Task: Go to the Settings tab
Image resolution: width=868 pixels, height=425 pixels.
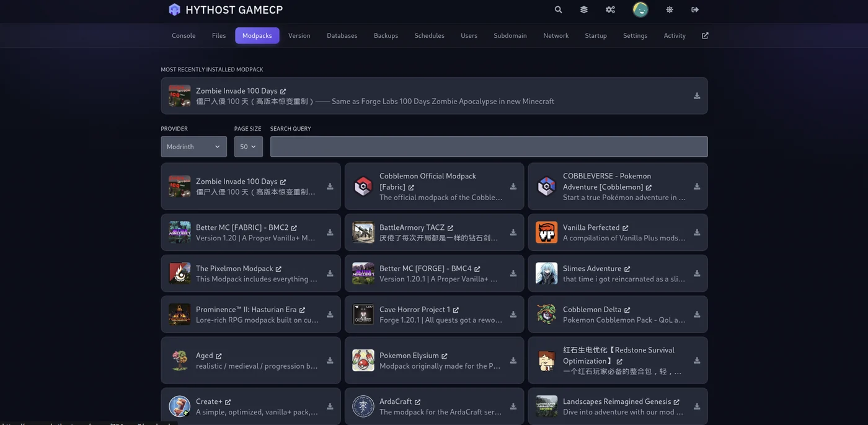Action: coord(635,36)
